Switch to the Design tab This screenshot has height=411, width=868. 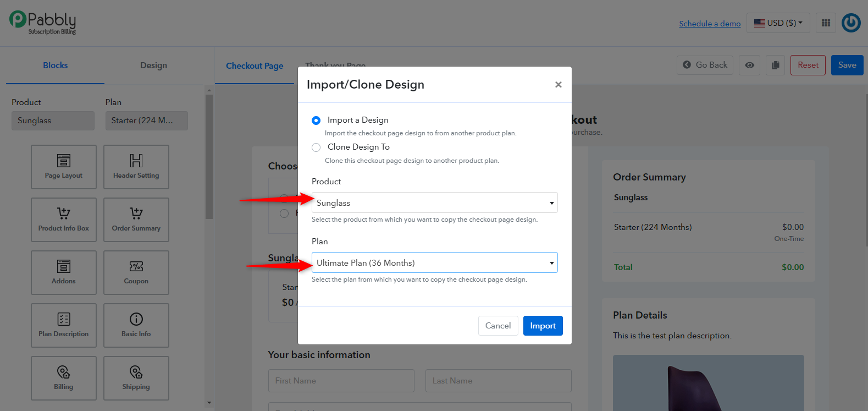[x=153, y=65]
